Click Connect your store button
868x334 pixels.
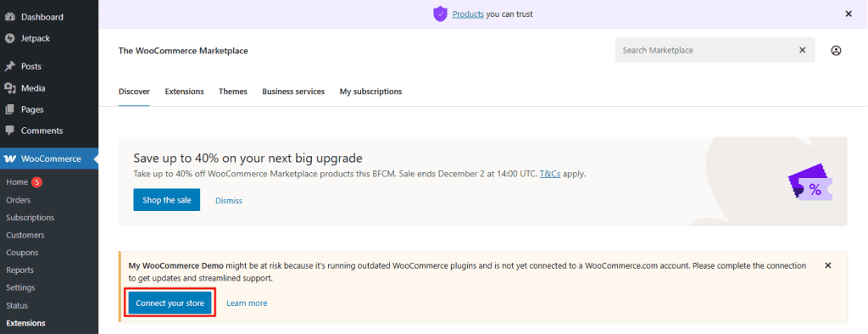point(170,303)
